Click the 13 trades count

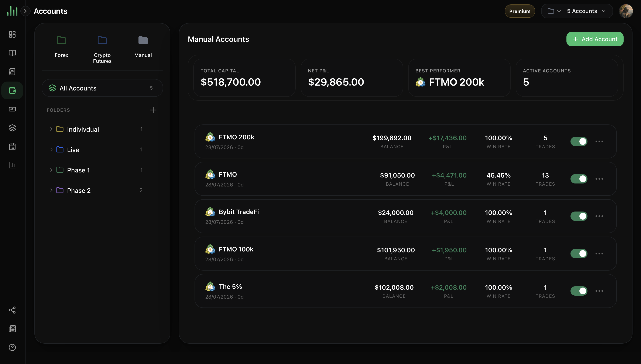[545, 175]
